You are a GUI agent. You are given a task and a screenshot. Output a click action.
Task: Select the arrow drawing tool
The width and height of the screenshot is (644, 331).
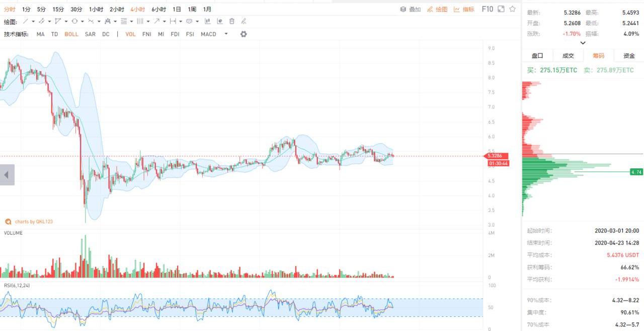157,21
